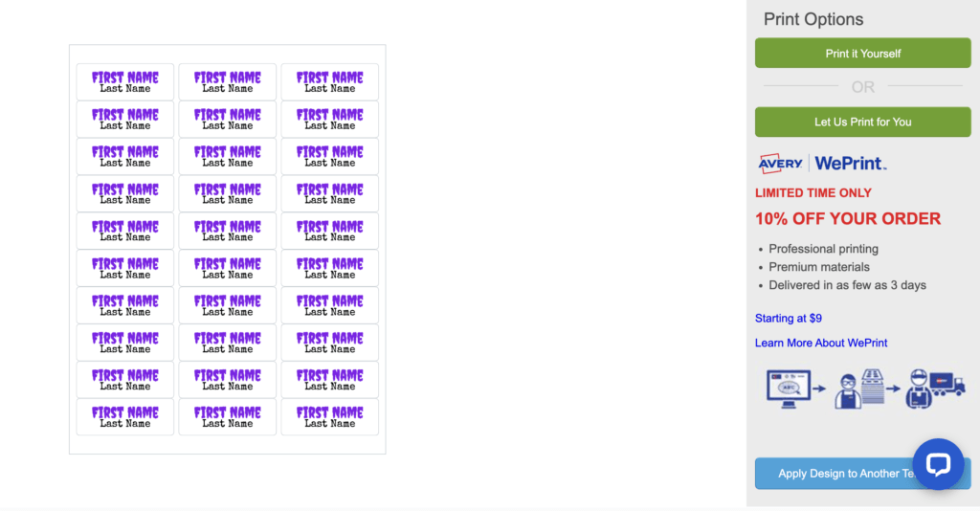The width and height of the screenshot is (980, 511).
Task: Click the Avery logo
Action: point(780,164)
